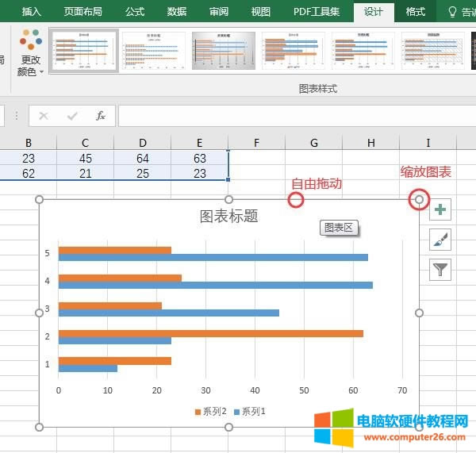Open Chart Styles paintbrush button
476x453 pixels.
pos(440,240)
